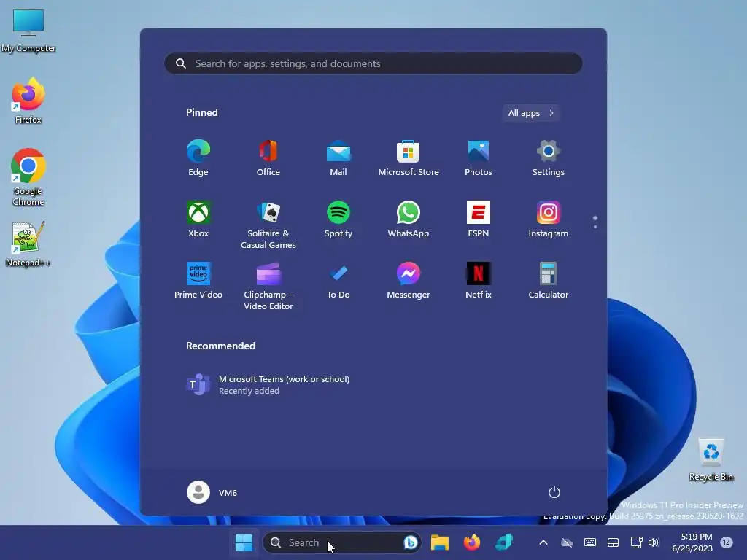Open File Explorer from the taskbar
747x560 pixels.
(x=440, y=542)
